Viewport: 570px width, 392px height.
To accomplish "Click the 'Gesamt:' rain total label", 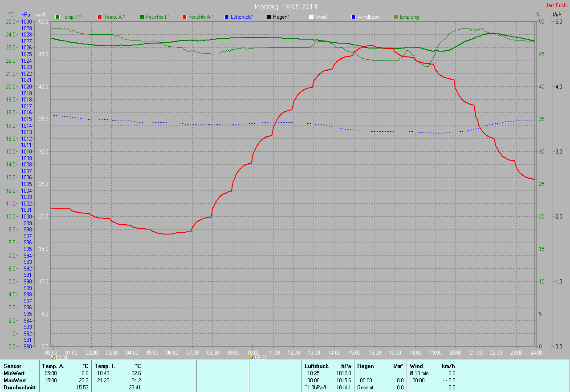I will [x=366, y=388].
